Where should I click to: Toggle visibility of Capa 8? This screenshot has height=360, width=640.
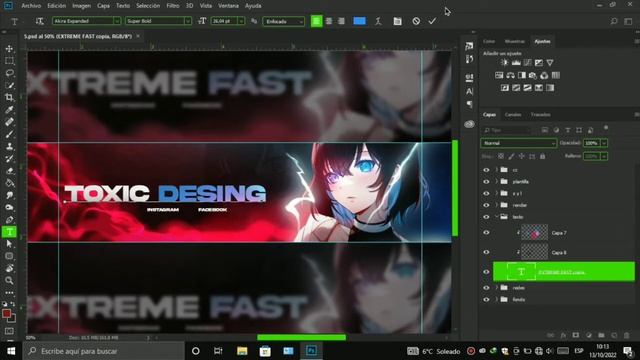[486, 252]
